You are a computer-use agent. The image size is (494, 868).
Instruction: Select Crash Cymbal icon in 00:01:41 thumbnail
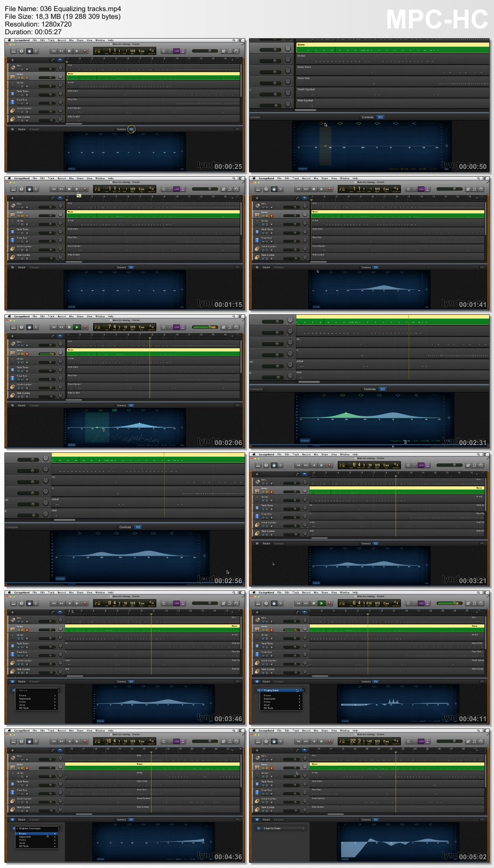point(257,249)
